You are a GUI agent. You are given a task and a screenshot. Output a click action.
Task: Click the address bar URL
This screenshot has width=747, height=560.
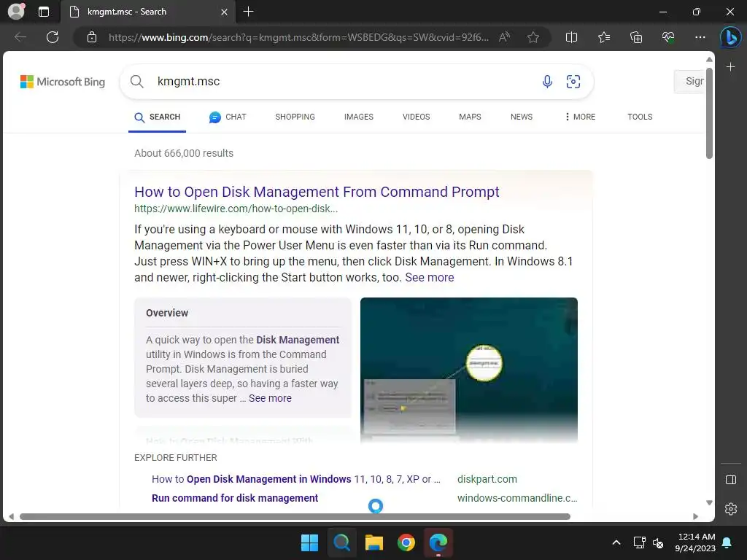pyautogui.click(x=298, y=37)
